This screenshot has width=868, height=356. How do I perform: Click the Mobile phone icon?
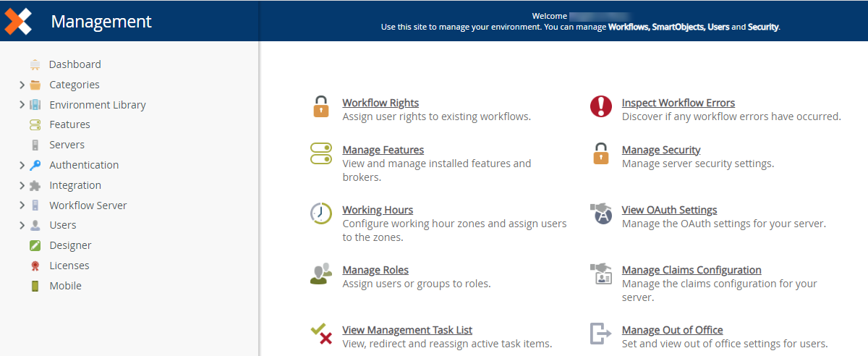click(35, 286)
